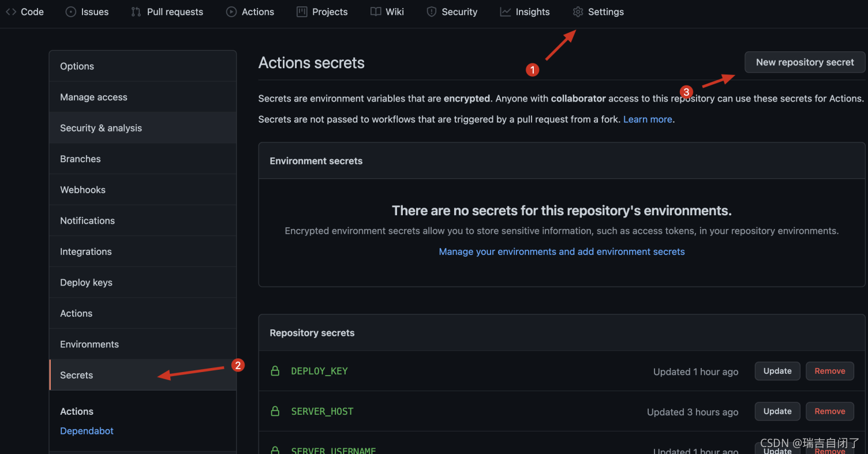
Task: Open Webhooks settings page
Action: tap(143, 190)
